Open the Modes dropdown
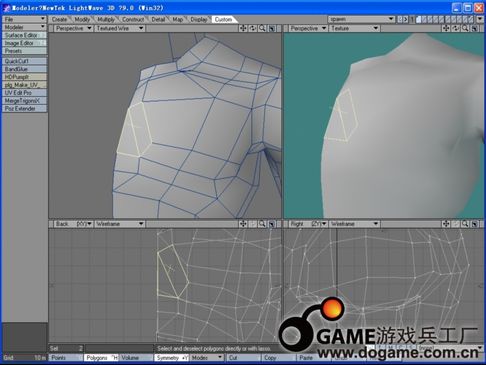 tap(207, 358)
